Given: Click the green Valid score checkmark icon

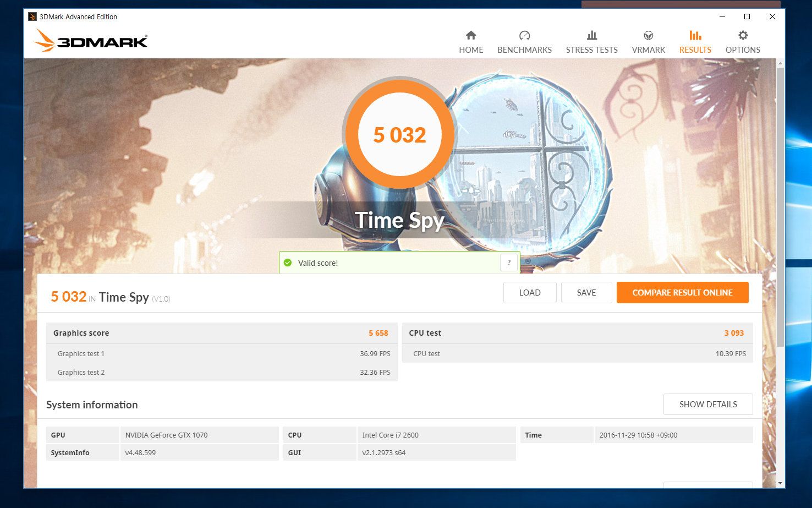Looking at the screenshot, I should coord(288,263).
